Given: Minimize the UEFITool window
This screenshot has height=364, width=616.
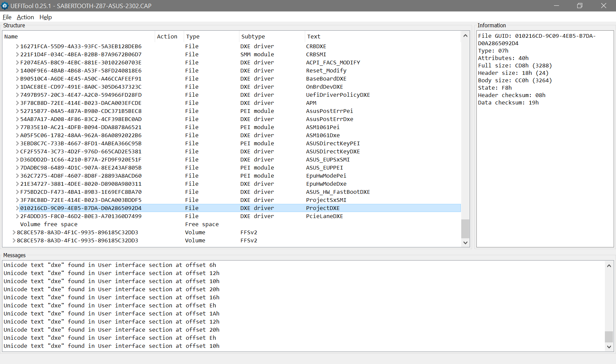Looking at the screenshot, I should (557, 6).
